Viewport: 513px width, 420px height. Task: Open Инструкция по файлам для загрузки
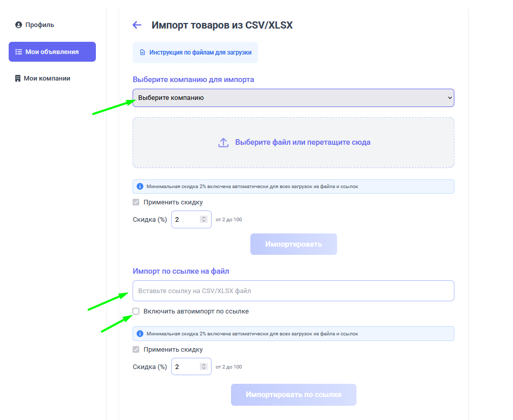click(x=195, y=52)
